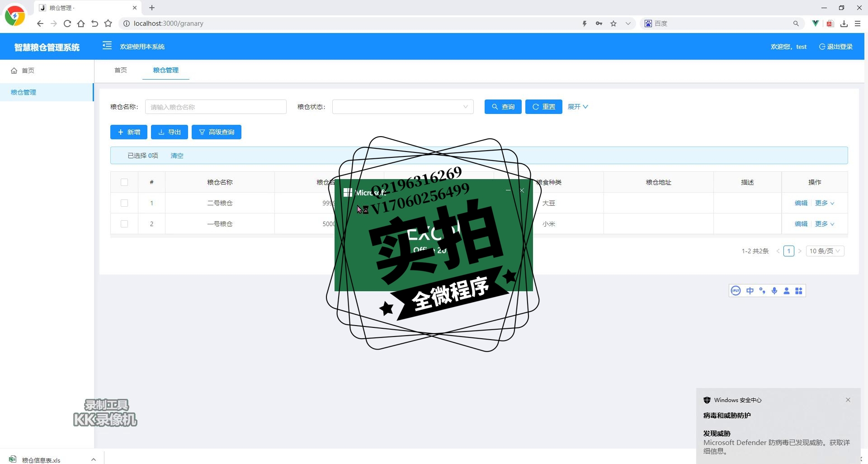868x464 pixels.
Task: Click the site info icon in address bar
Action: coord(127,24)
